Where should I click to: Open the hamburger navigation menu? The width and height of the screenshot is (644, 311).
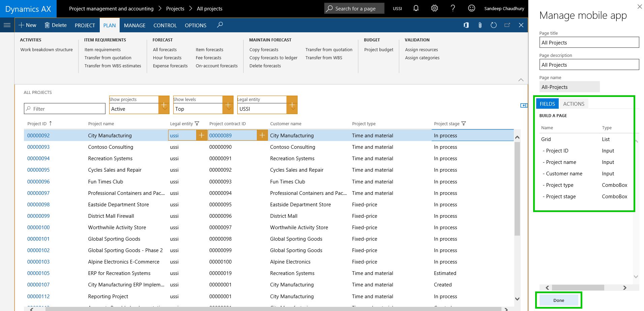coord(7,25)
